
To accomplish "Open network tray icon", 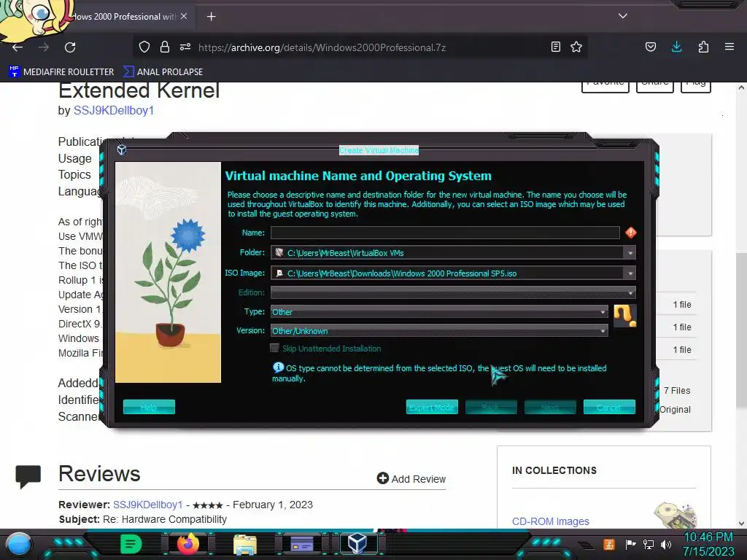I will (649, 544).
